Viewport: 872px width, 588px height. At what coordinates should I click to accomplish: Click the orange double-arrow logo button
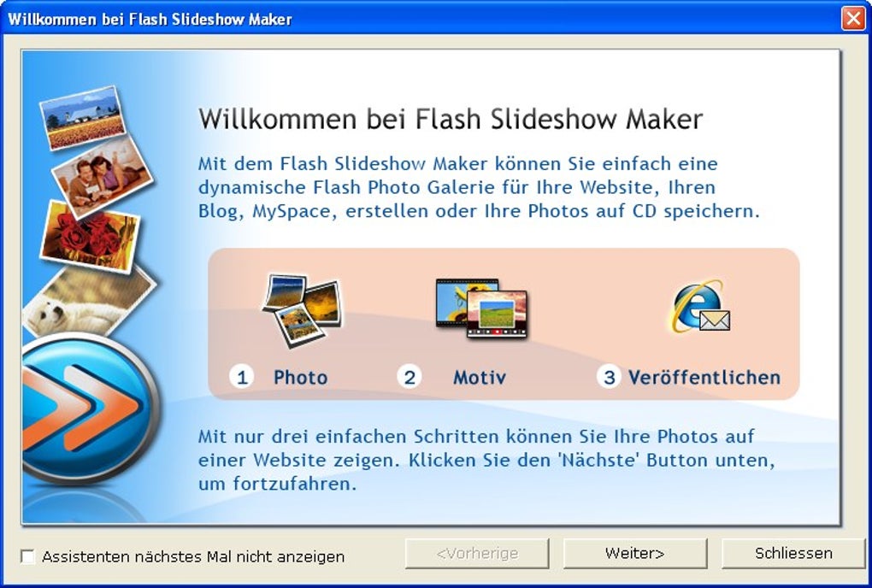[x=91, y=407]
